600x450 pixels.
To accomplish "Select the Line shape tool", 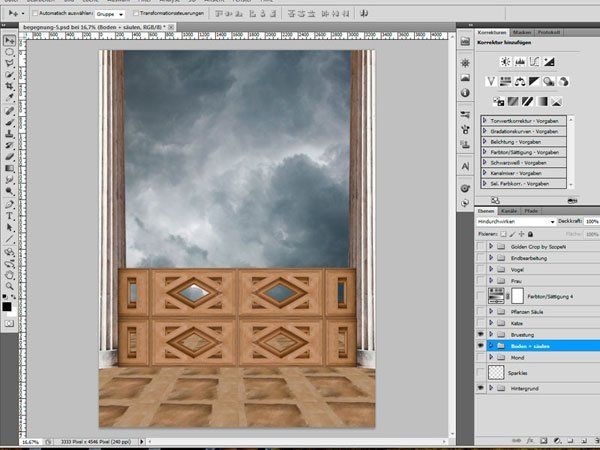I will (x=10, y=239).
